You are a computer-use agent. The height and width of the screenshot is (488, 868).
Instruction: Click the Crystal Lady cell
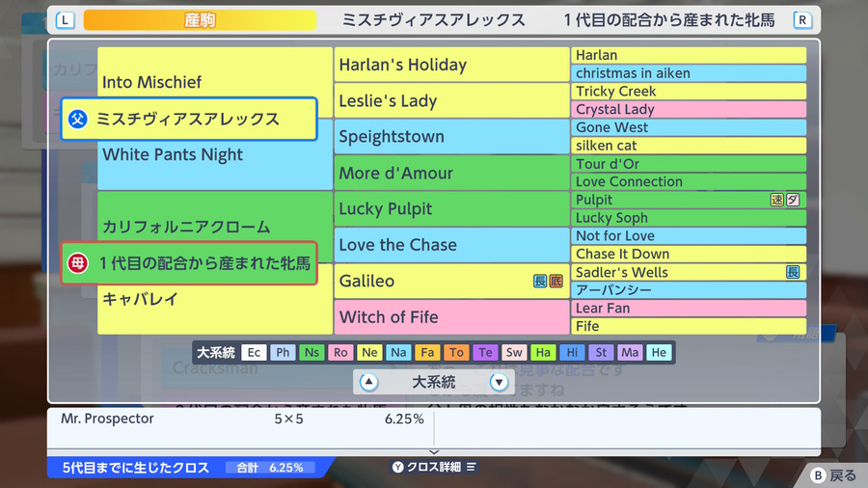click(x=689, y=110)
